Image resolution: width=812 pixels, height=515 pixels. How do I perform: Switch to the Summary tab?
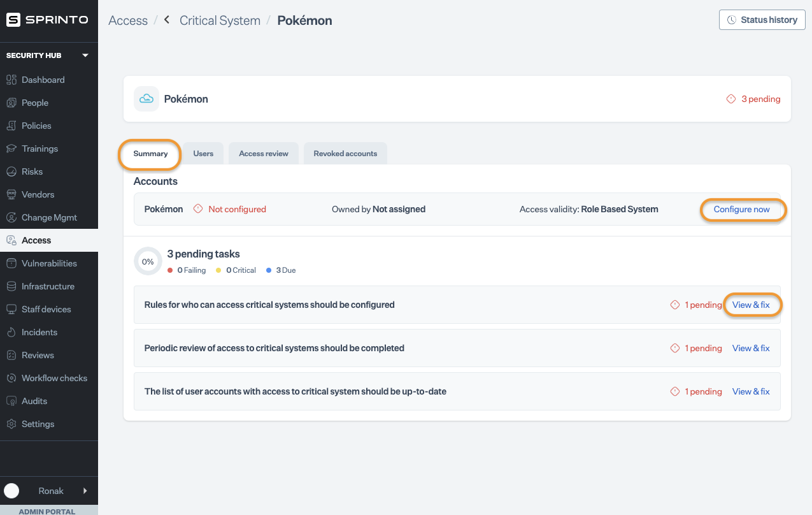(150, 154)
